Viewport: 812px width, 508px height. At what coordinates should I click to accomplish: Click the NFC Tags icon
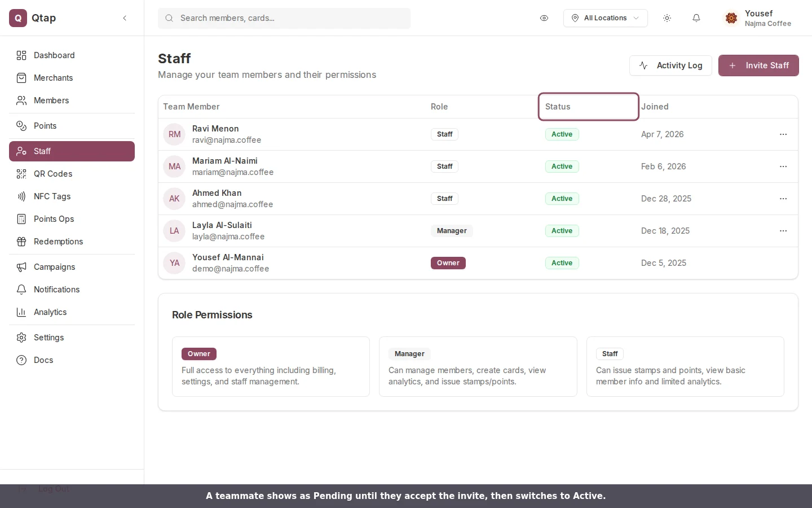[21, 196]
